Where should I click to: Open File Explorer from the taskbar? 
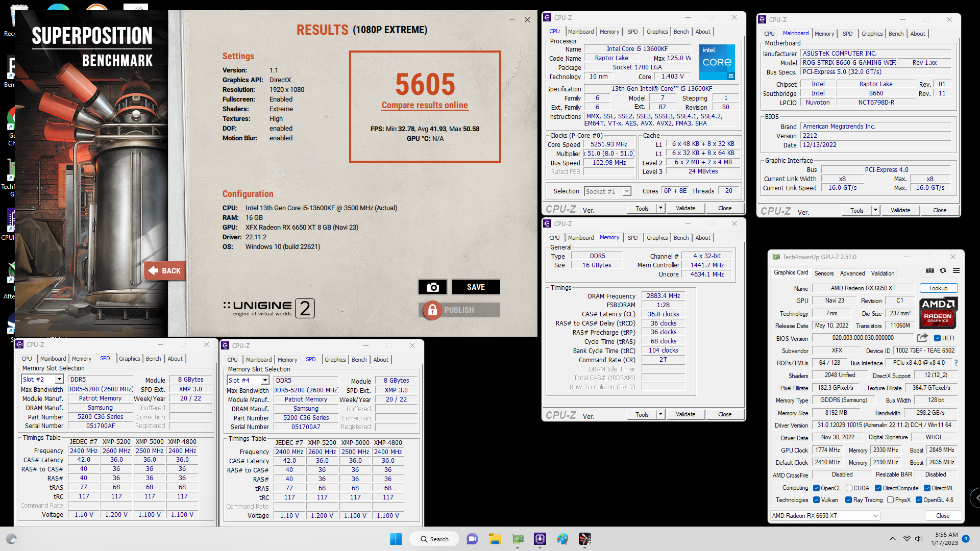coord(495,539)
